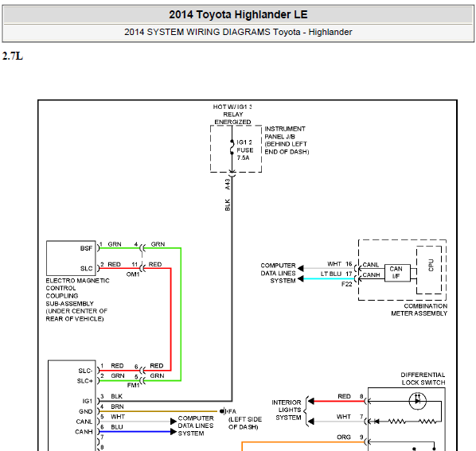Click the RED wire arrow to interior lights
This screenshot has width=476, height=451.
click(x=311, y=401)
